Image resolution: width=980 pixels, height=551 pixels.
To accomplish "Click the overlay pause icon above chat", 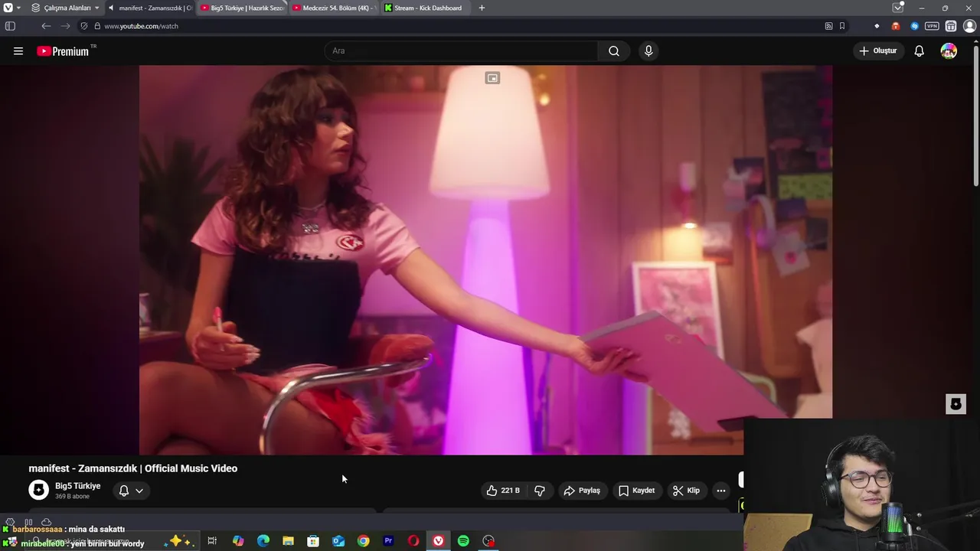I will [28, 522].
